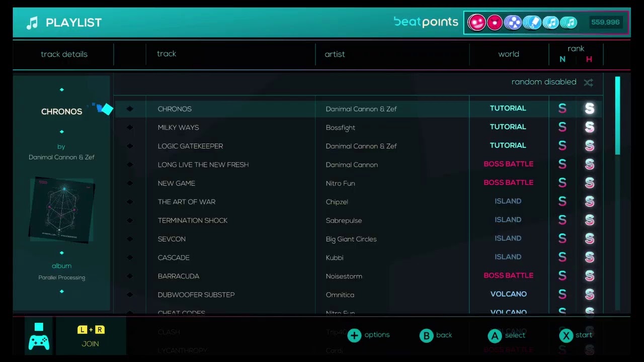Click the diamond marker beside NEW GAME
This screenshot has height=362, width=644.
pyautogui.click(x=130, y=184)
